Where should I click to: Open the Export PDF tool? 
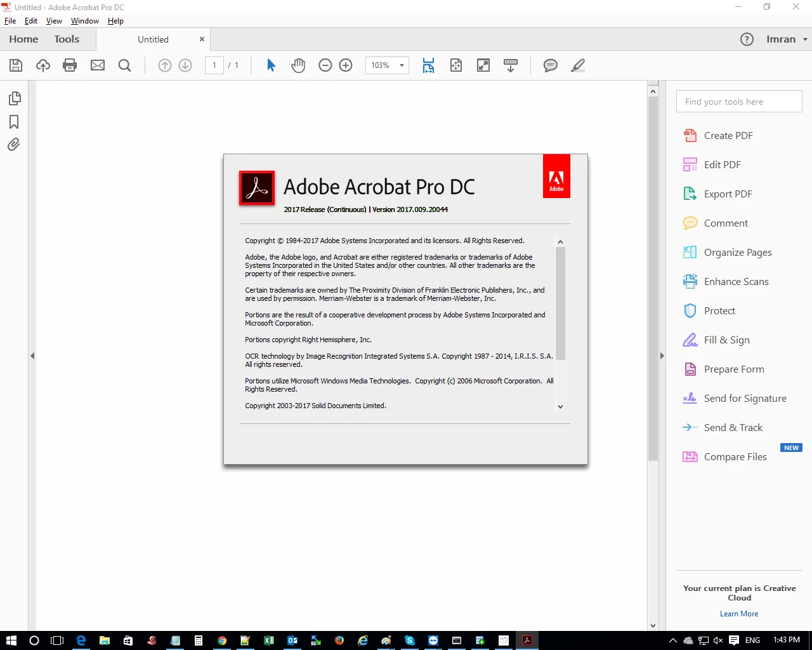click(717, 194)
